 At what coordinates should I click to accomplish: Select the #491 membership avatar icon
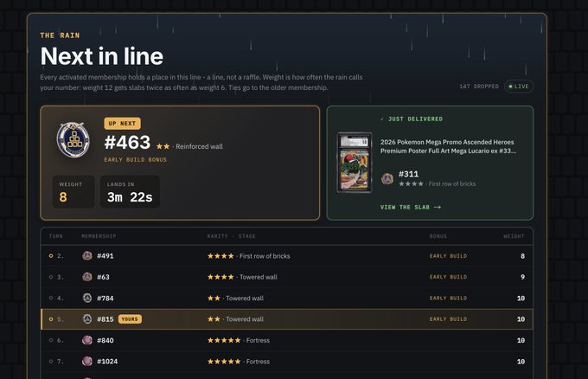coord(87,256)
